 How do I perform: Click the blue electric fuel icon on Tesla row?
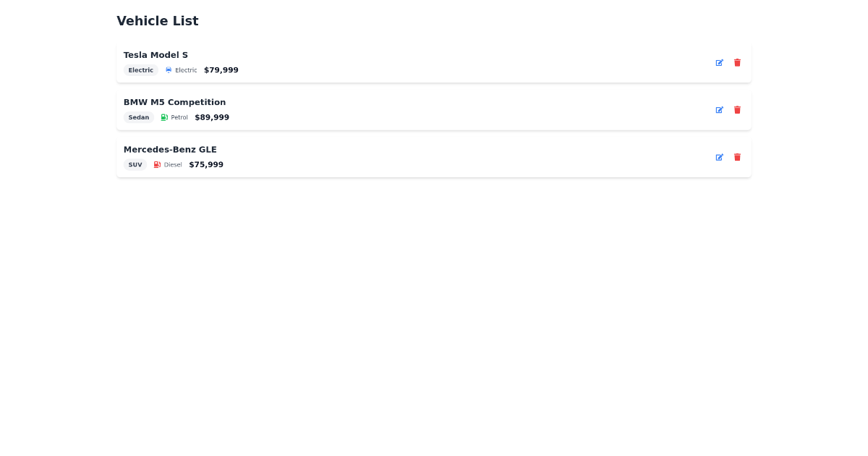[168, 69]
